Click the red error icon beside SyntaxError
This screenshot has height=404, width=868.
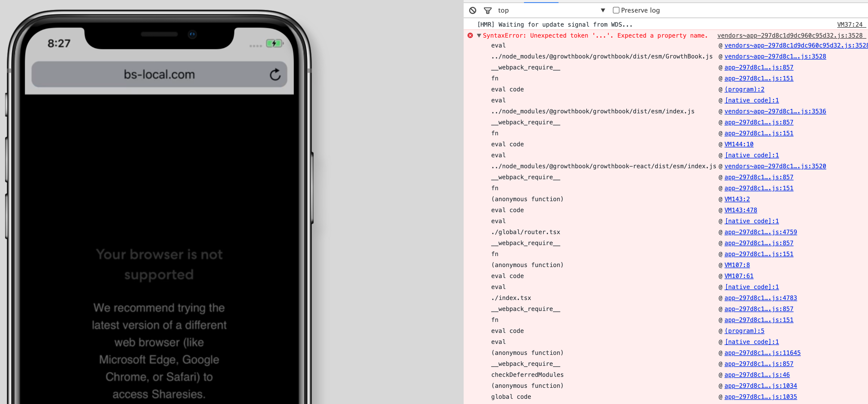click(470, 35)
